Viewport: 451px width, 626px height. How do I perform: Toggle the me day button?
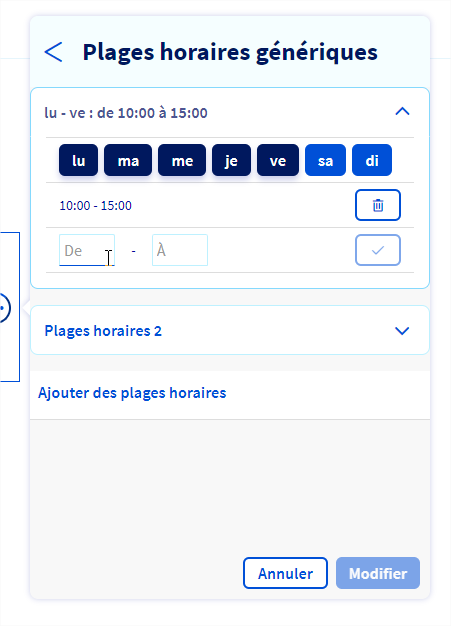(182, 160)
